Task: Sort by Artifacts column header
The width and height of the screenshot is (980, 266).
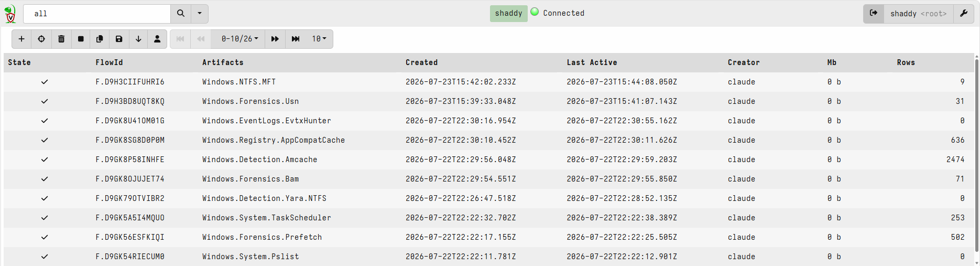Action: [223, 62]
